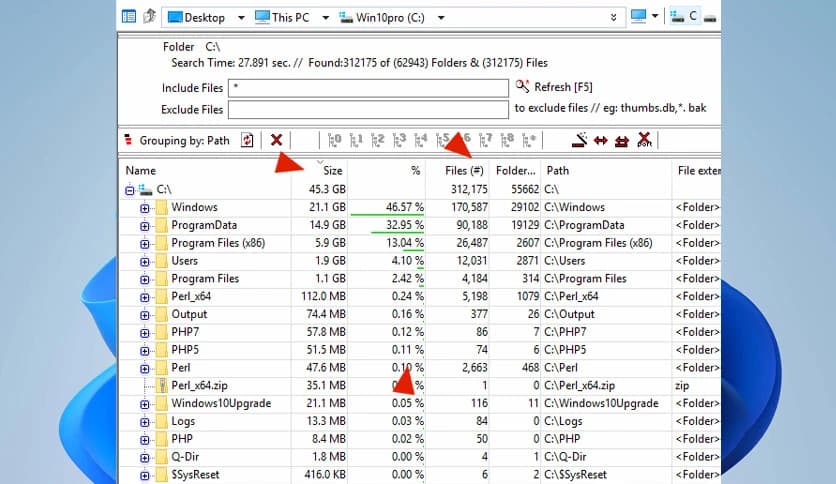The width and height of the screenshot is (836, 484).
Task: Select the Perl_x64.zip file row
Action: pyautogui.click(x=419, y=385)
